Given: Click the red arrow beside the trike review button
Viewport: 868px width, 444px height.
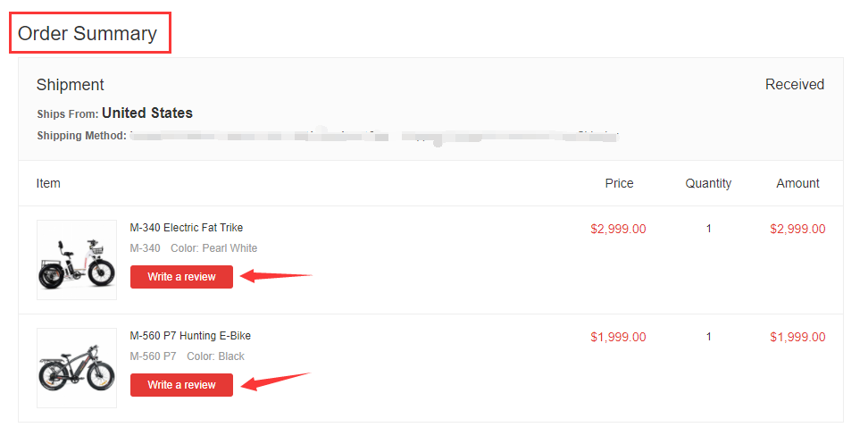Looking at the screenshot, I should click(x=276, y=275).
